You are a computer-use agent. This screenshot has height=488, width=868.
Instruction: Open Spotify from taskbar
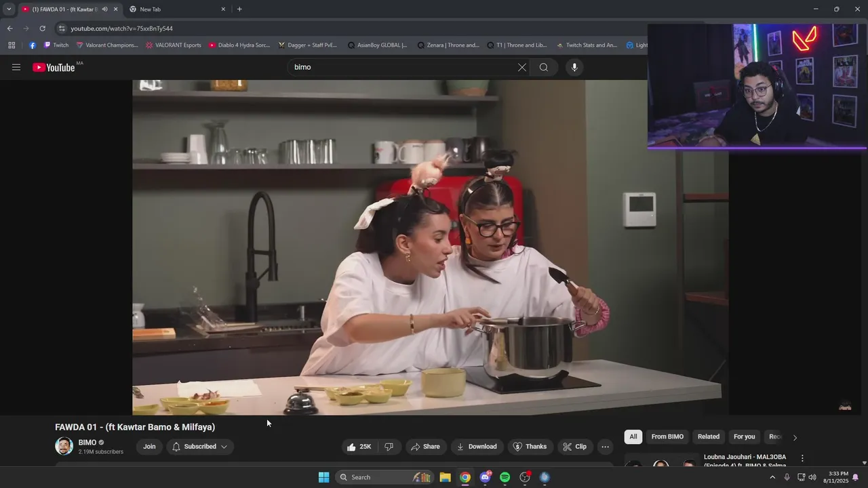[x=505, y=477]
